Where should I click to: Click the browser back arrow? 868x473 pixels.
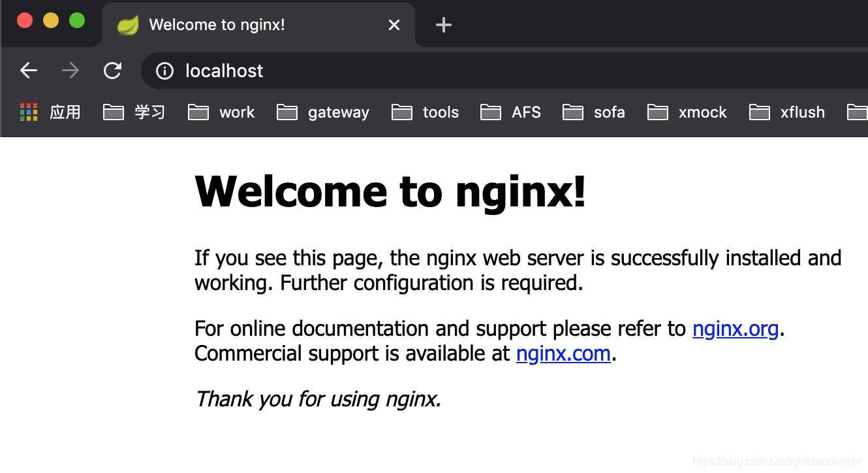click(29, 71)
